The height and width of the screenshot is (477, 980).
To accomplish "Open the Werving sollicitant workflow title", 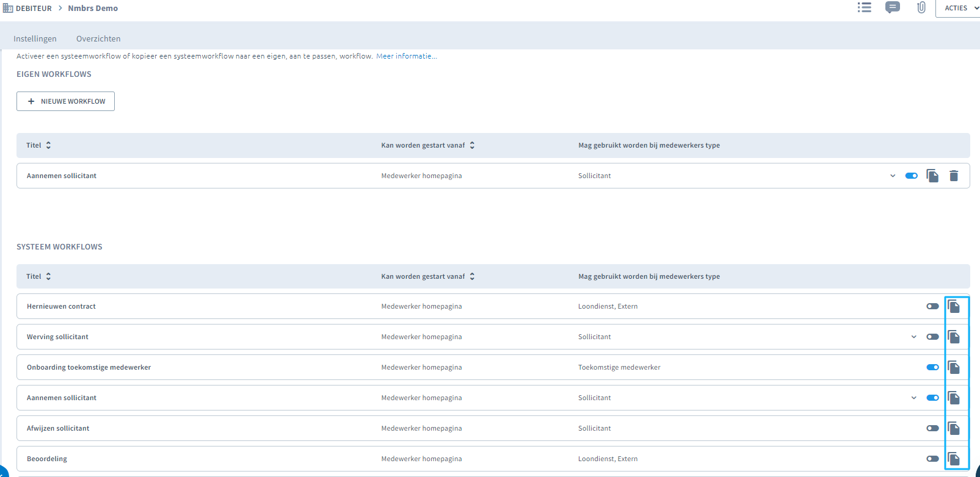I will coord(57,337).
